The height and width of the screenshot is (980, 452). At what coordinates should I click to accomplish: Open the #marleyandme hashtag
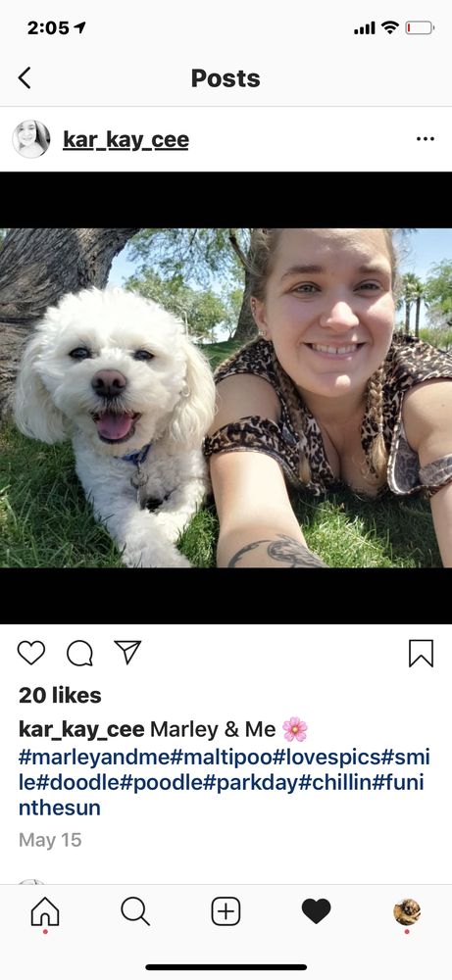click(94, 757)
